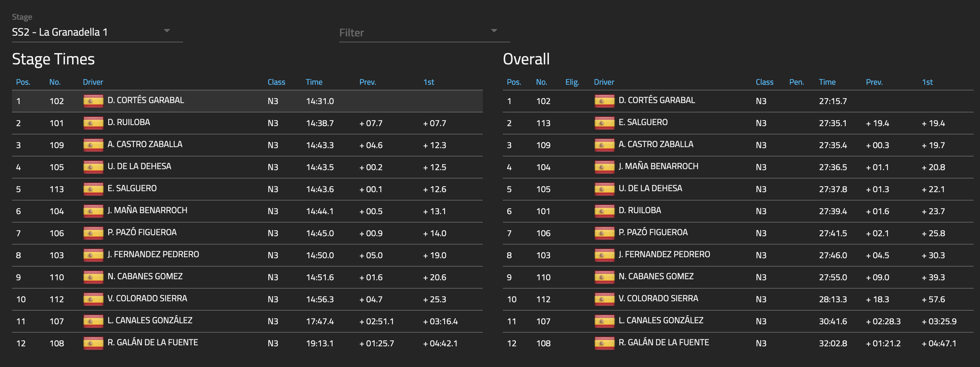The image size is (980, 367).
Task: Click the Class column header in Stage Times
Action: pos(276,82)
